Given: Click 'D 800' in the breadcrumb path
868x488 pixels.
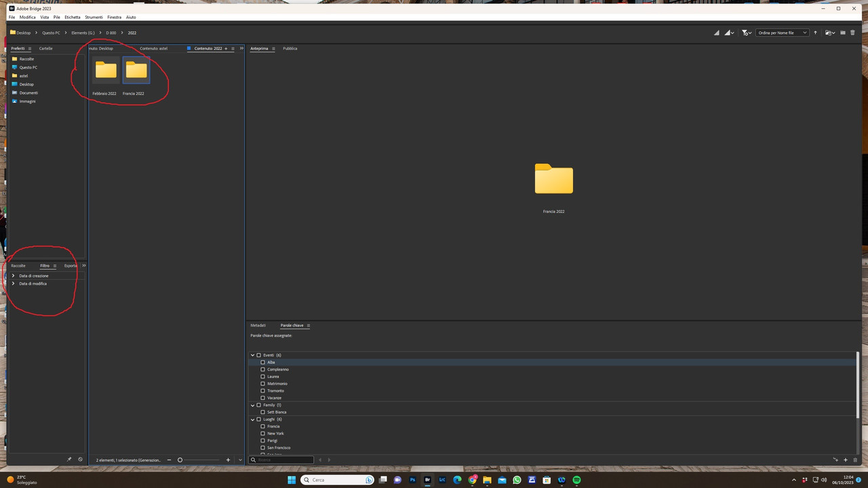Looking at the screenshot, I should [111, 33].
